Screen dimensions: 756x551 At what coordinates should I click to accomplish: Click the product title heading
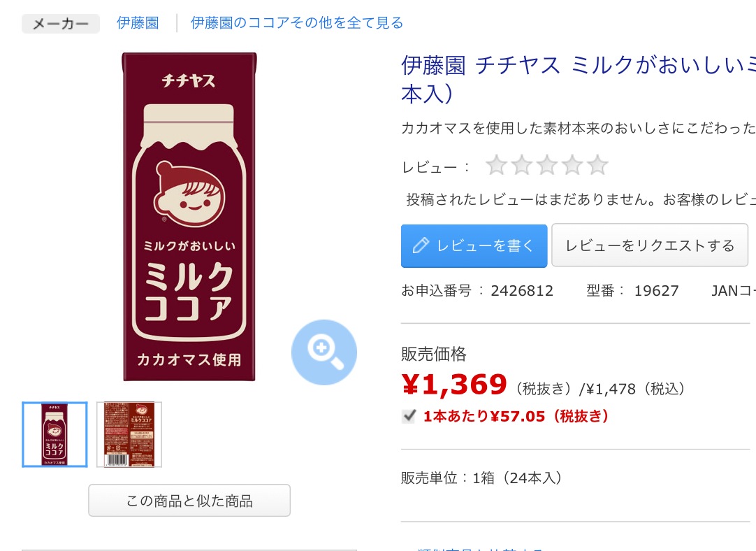[x=578, y=79]
